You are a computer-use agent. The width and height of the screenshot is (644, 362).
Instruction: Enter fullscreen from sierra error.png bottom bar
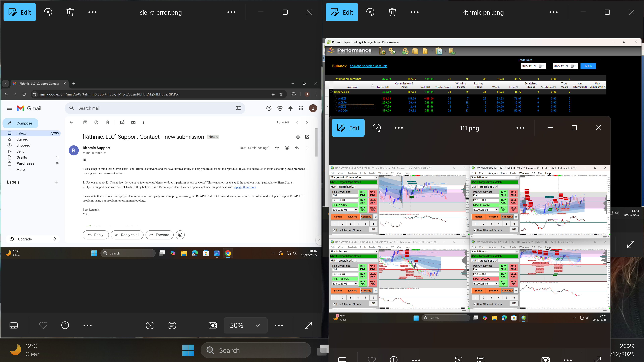tap(308, 325)
